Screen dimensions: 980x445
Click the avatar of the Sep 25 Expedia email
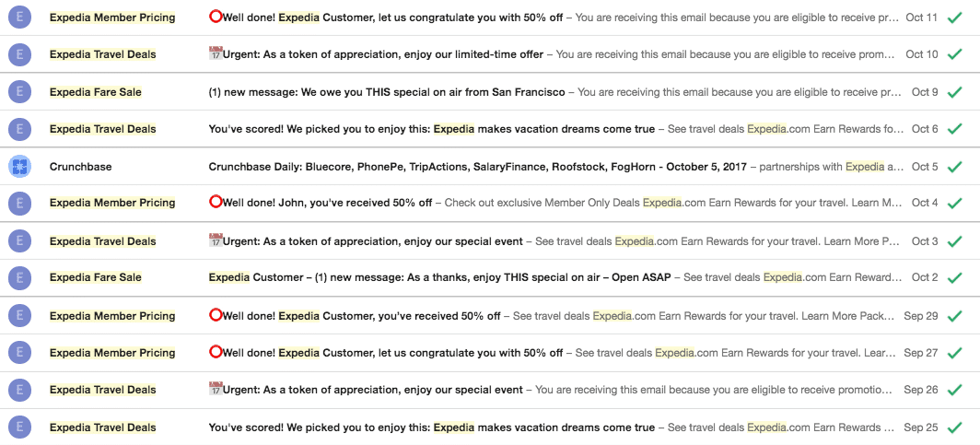(x=20, y=427)
